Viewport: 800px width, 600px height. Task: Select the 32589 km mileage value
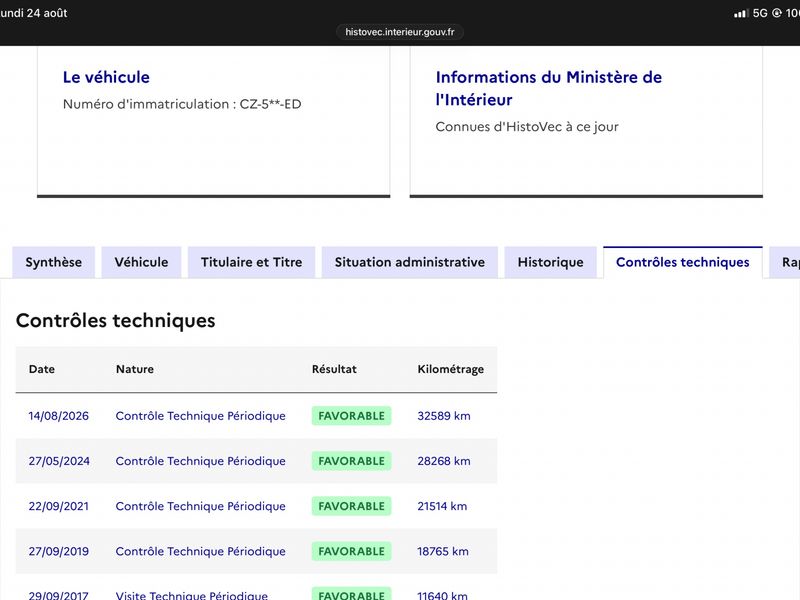[444, 416]
